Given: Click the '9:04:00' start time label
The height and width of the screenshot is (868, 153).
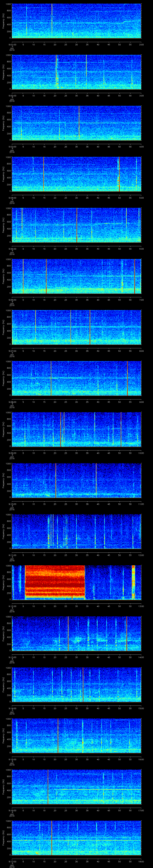Looking at the screenshot, I should (12, 197).
